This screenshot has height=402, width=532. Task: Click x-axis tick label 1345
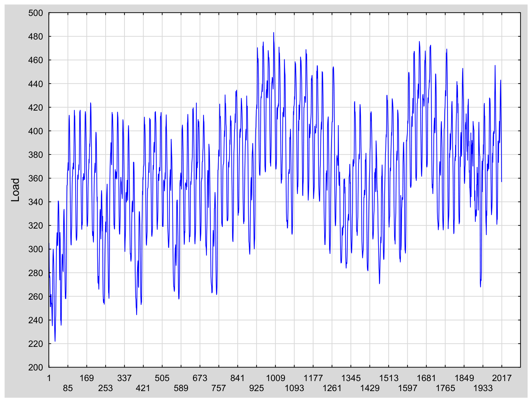(351, 378)
